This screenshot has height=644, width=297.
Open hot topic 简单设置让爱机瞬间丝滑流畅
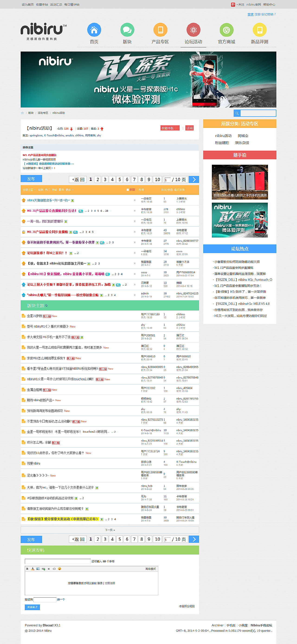(x=240, y=274)
